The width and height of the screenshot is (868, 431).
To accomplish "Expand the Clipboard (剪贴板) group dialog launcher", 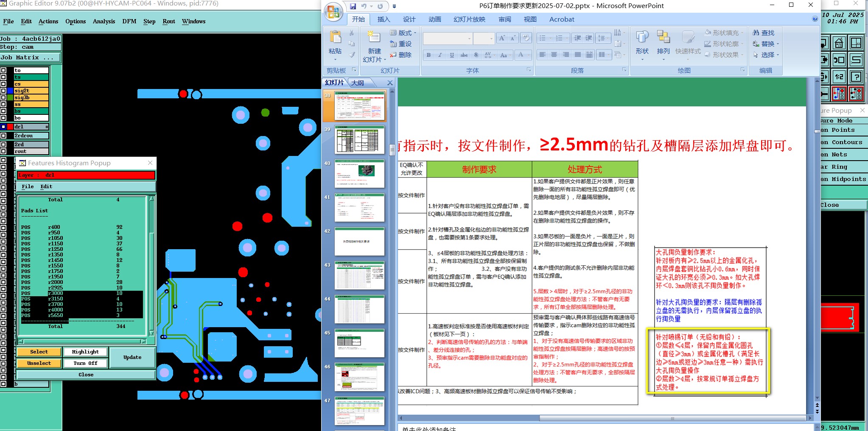I will 354,70.
